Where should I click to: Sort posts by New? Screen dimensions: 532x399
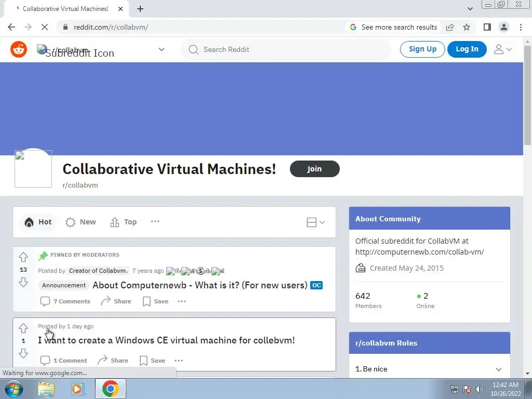(81, 222)
